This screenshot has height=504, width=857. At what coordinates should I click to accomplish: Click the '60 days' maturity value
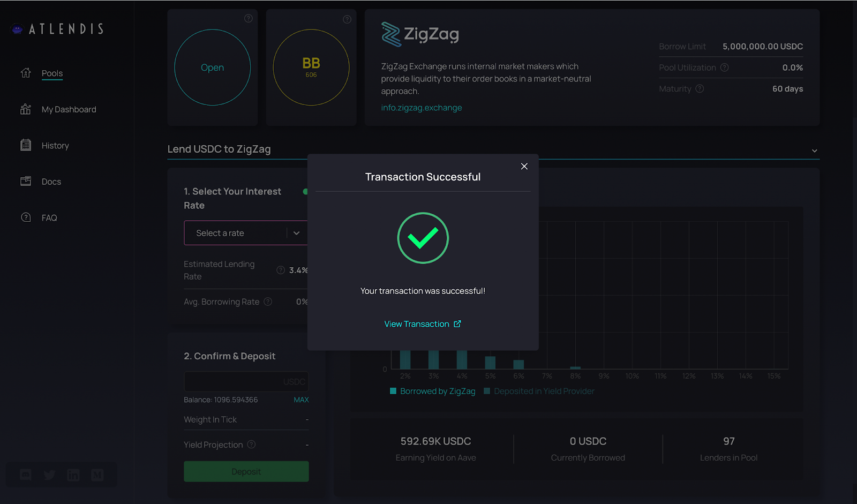pyautogui.click(x=787, y=89)
